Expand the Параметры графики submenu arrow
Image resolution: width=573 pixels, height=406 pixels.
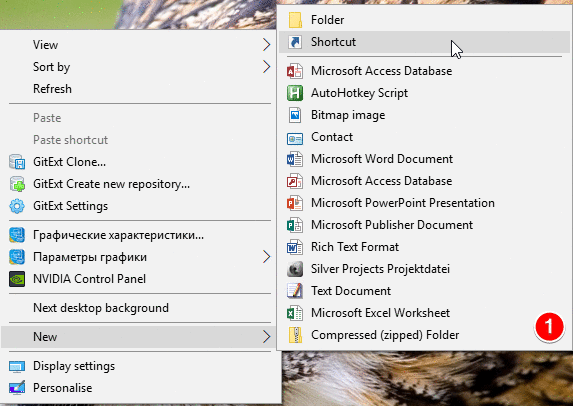pos(266,257)
